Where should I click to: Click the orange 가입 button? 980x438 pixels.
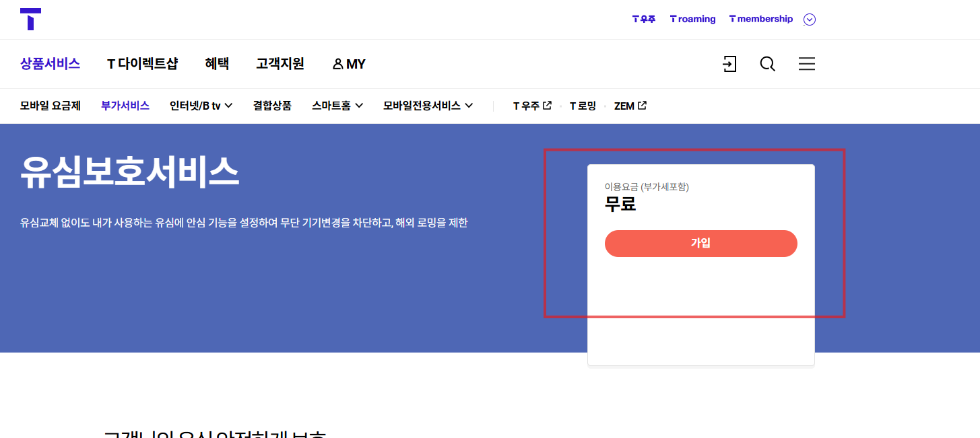coord(701,244)
